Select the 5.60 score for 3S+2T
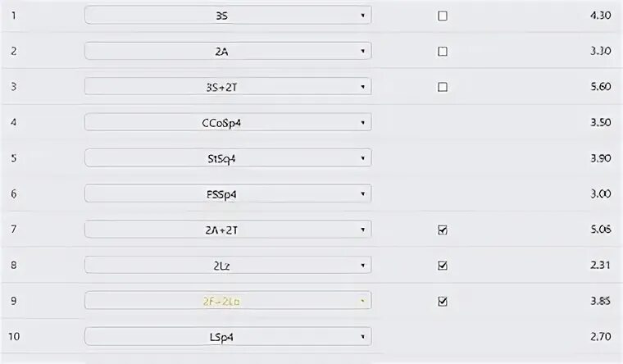 (600, 87)
